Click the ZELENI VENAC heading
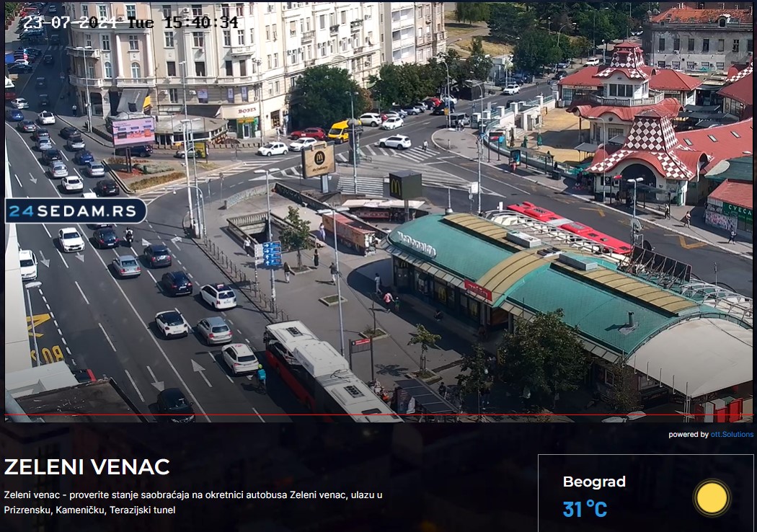This screenshot has height=532, width=757. point(87,467)
